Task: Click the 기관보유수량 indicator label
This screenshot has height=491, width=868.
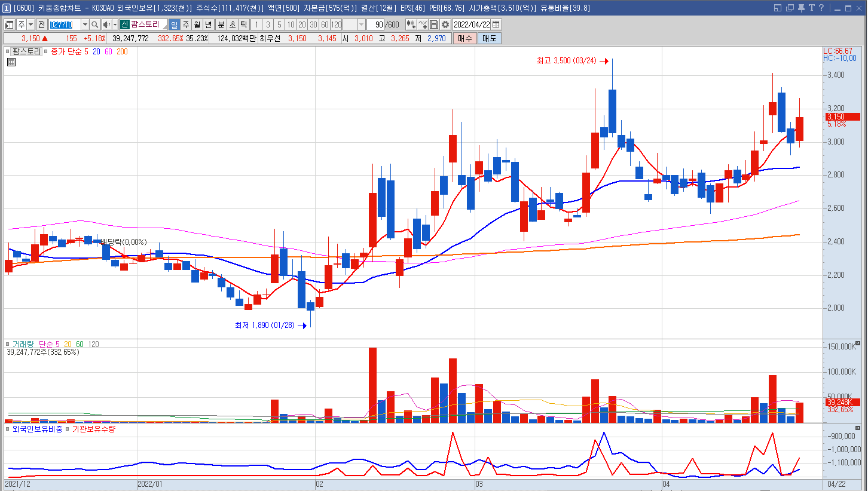Action: coord(93,429)
